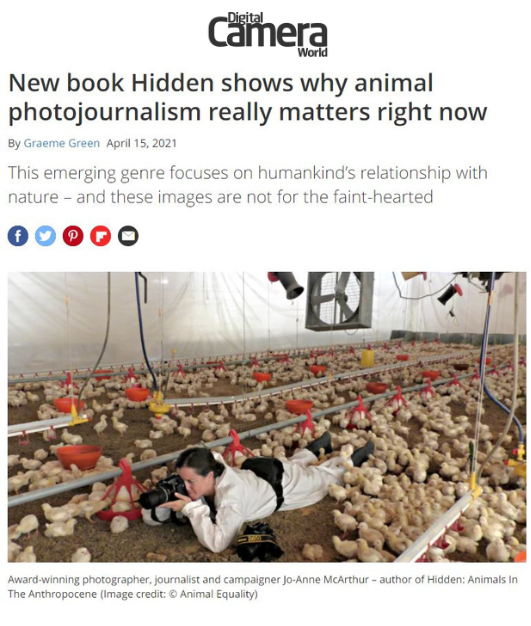Pin the article on Pinterest
The width and height of the screenshot is (531, 626).
[73, 236]
